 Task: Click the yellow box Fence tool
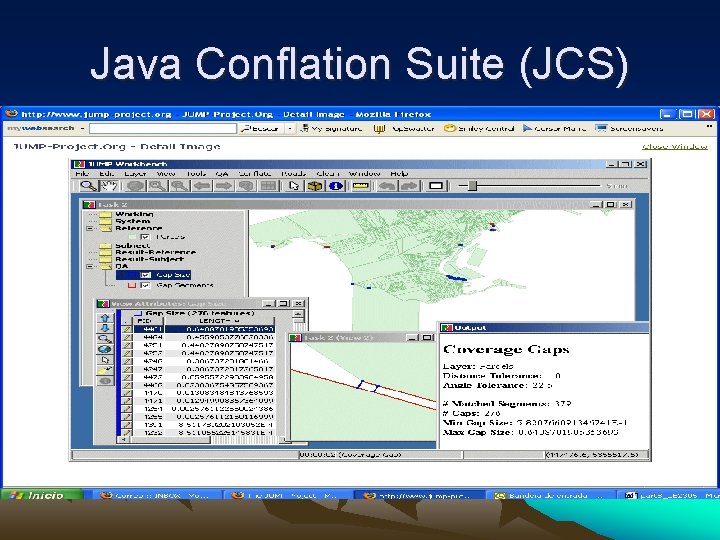(315, 186)
